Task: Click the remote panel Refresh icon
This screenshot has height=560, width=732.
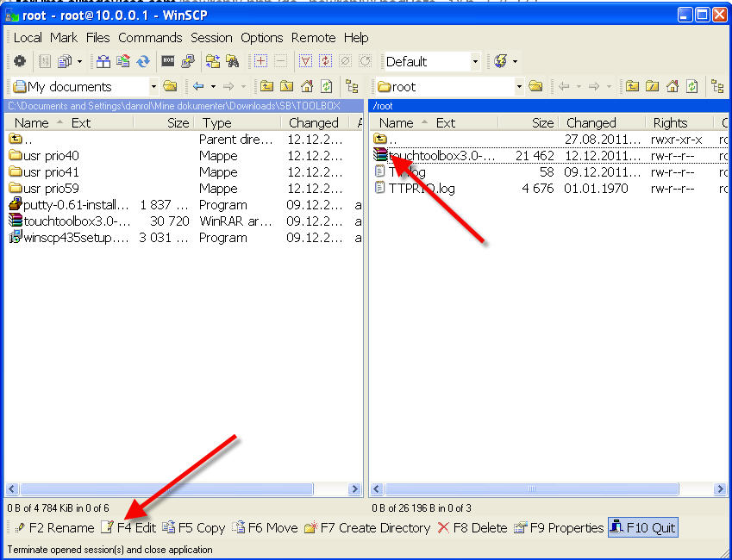Action: [691, 86]
